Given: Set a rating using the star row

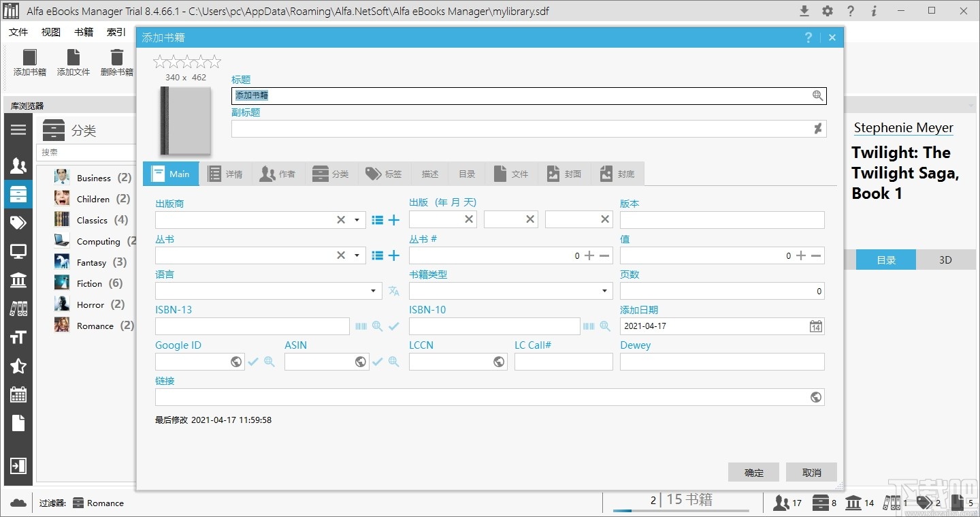Looking at the screenshot, I should [186, 61].
